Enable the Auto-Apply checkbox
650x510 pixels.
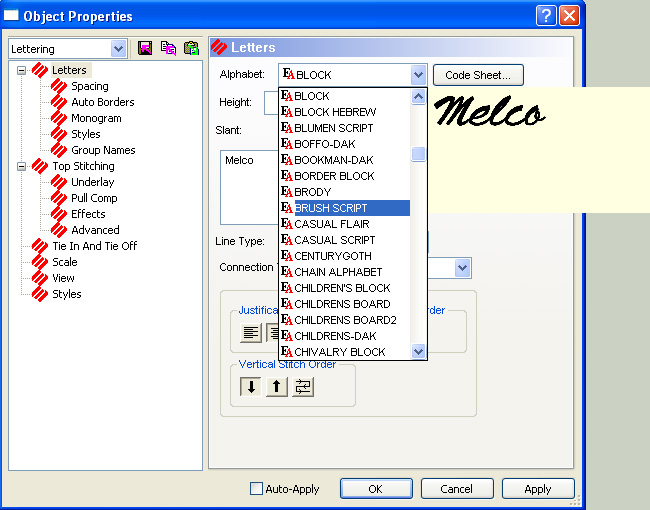point(256,488)
